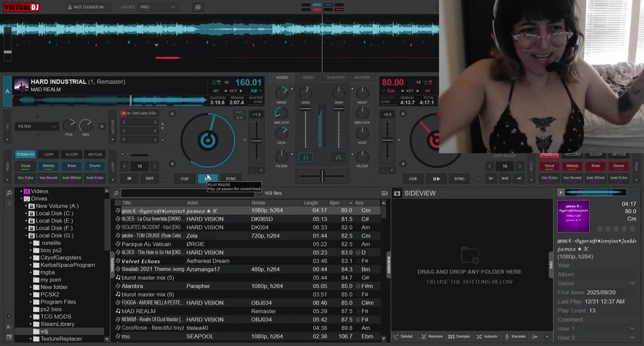The image size is (644, 346).
Task: Delete hotcue 4 using its X
Action: 155,139
